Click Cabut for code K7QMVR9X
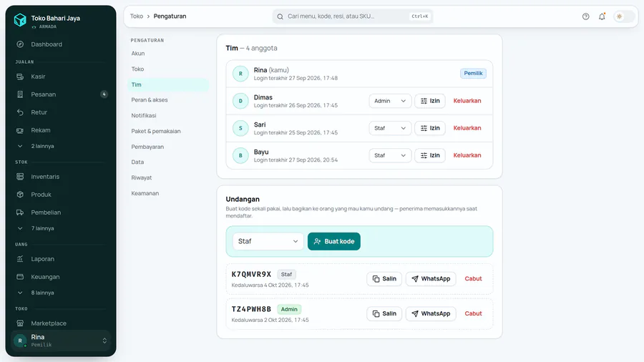The height and width of the screenshot is (362, 644). [x=473, y=279]
